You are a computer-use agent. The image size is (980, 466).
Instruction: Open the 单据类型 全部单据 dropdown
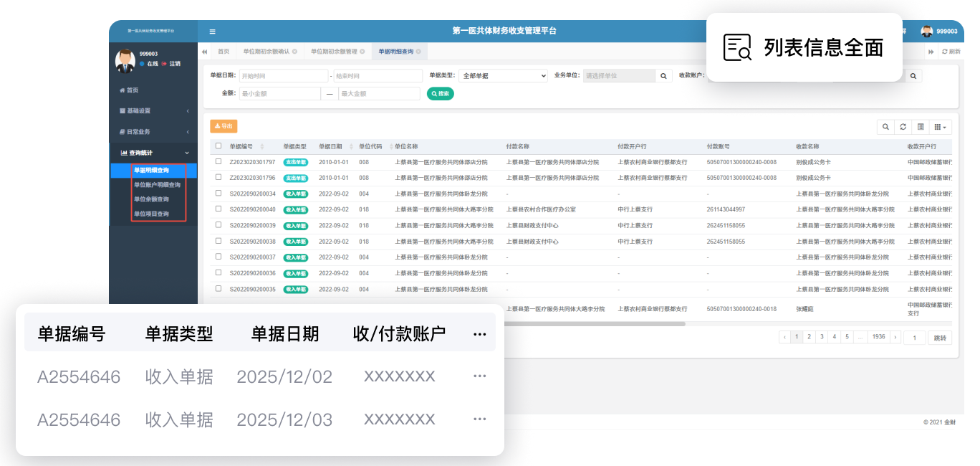503,75
